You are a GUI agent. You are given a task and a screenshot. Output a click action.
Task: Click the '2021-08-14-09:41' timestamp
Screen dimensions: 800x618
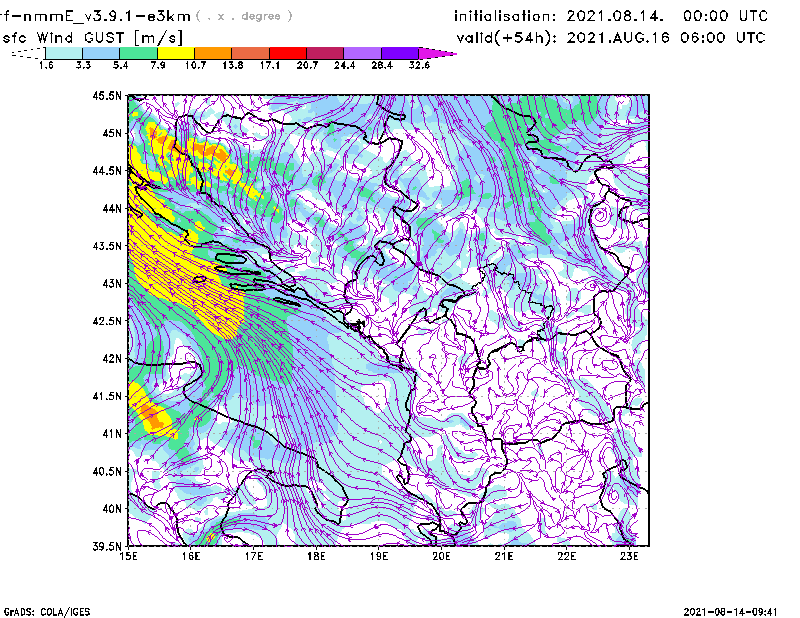[x=731, y=612]
